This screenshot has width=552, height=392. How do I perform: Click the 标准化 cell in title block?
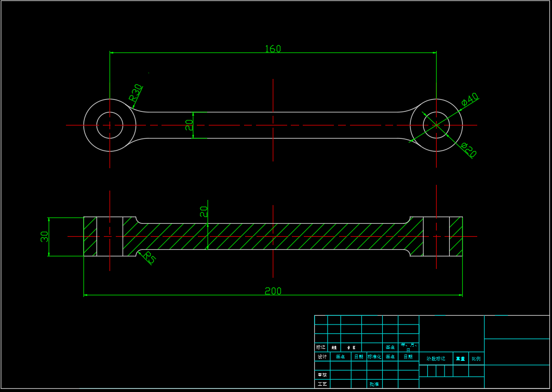374,357
